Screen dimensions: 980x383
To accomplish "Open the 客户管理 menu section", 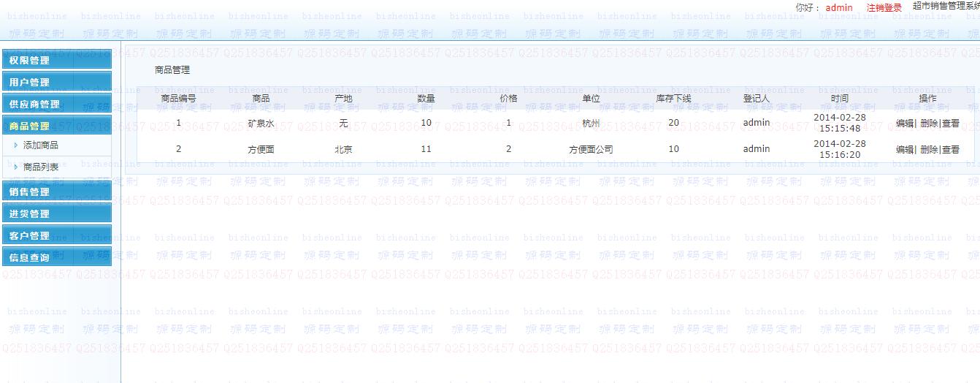I will tap(56, 235).
